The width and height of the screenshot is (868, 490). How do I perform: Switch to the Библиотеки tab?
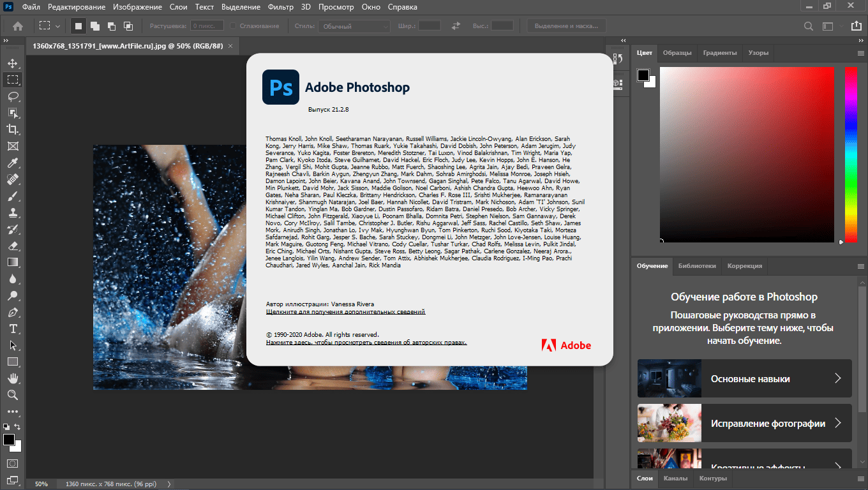coord(697,266)
